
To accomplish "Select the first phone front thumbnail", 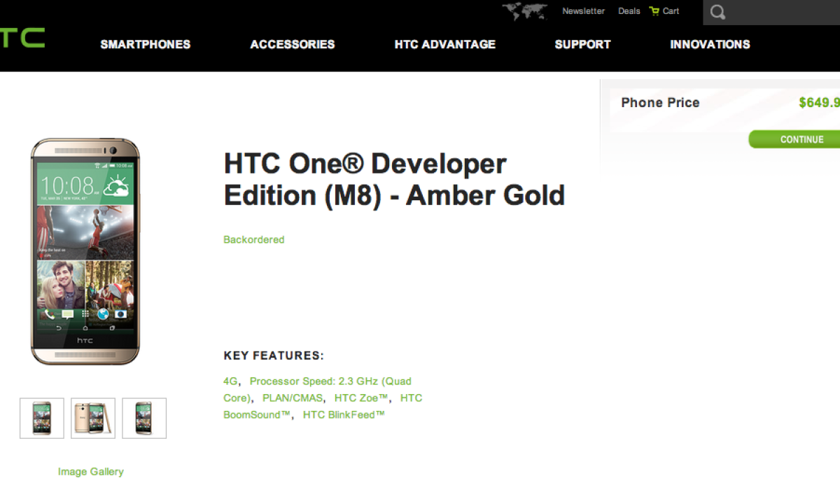I will [42, 418].
